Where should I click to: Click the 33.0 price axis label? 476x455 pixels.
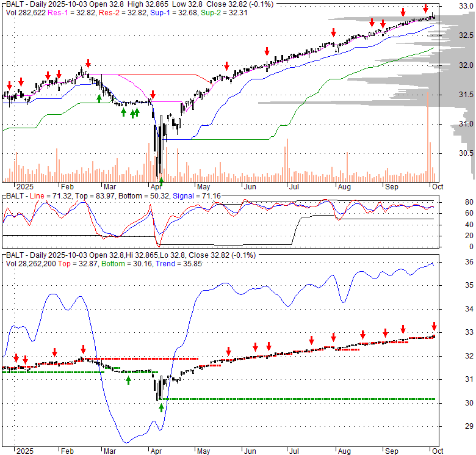(x=466, y=6)
